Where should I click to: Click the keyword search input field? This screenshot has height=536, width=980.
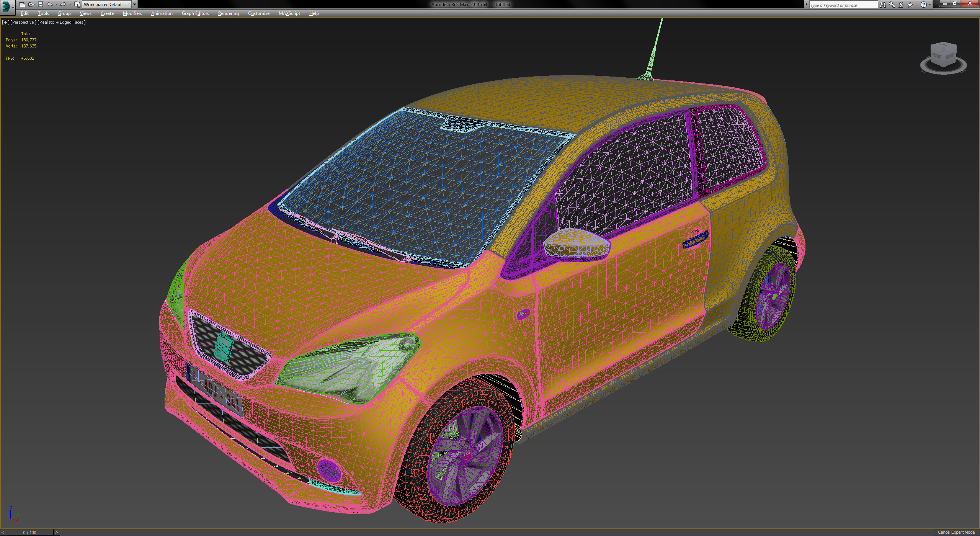click(x=842, y=5)
